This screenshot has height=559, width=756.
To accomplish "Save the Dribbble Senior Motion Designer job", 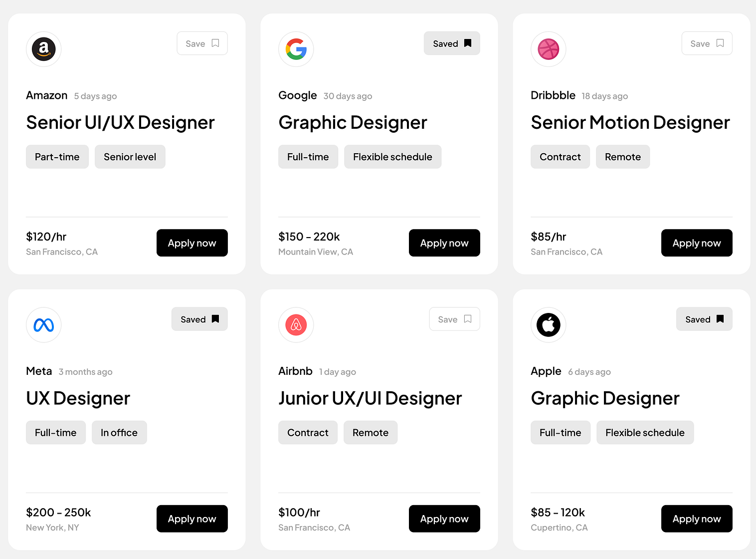I will pos(707,43).
